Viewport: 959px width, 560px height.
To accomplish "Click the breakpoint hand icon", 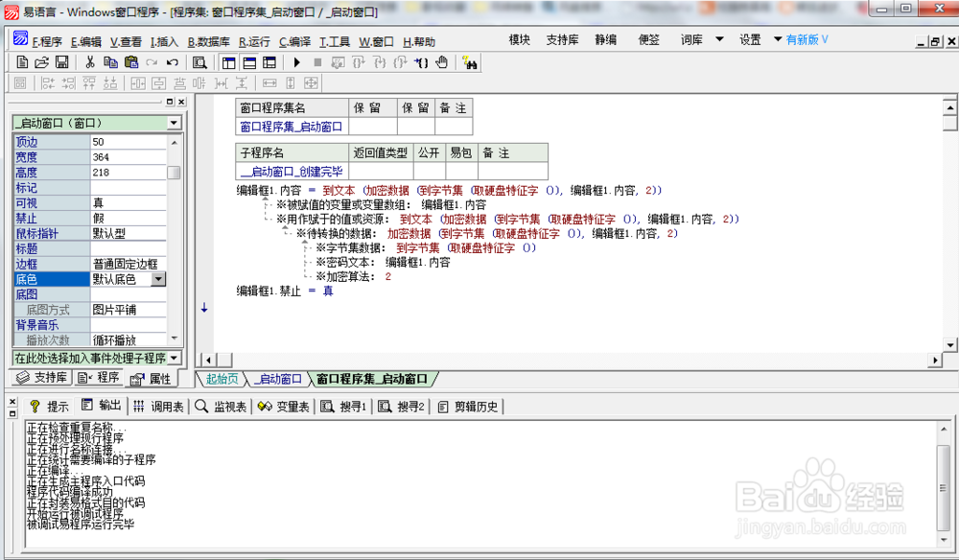I will (x=442, y=62).
